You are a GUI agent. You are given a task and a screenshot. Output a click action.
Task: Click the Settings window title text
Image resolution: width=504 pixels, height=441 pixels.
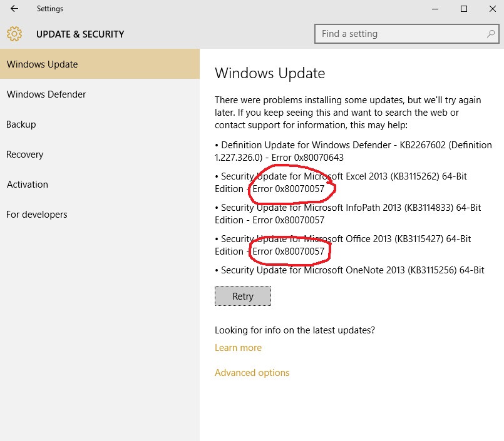coord(50,9)
